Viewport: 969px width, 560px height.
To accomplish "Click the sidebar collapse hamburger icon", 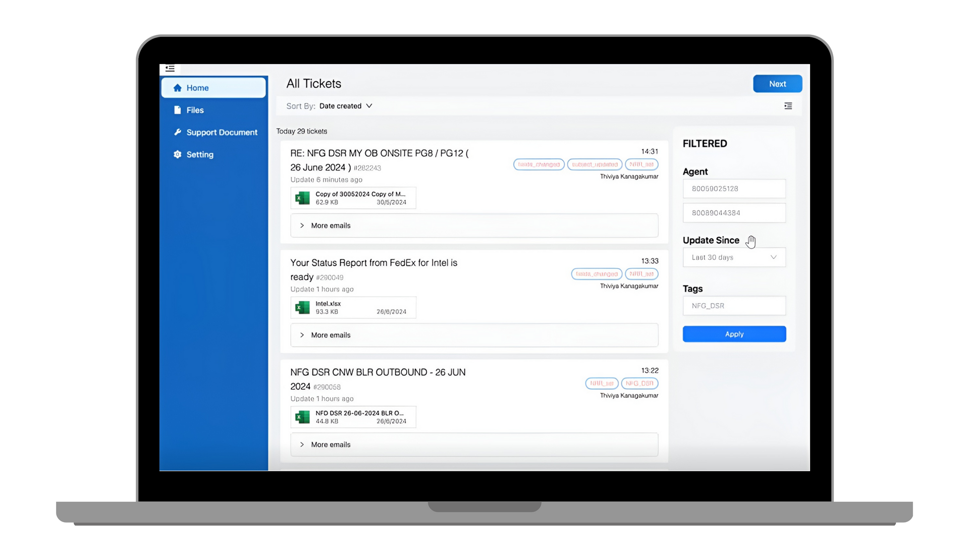I will 170,69.
